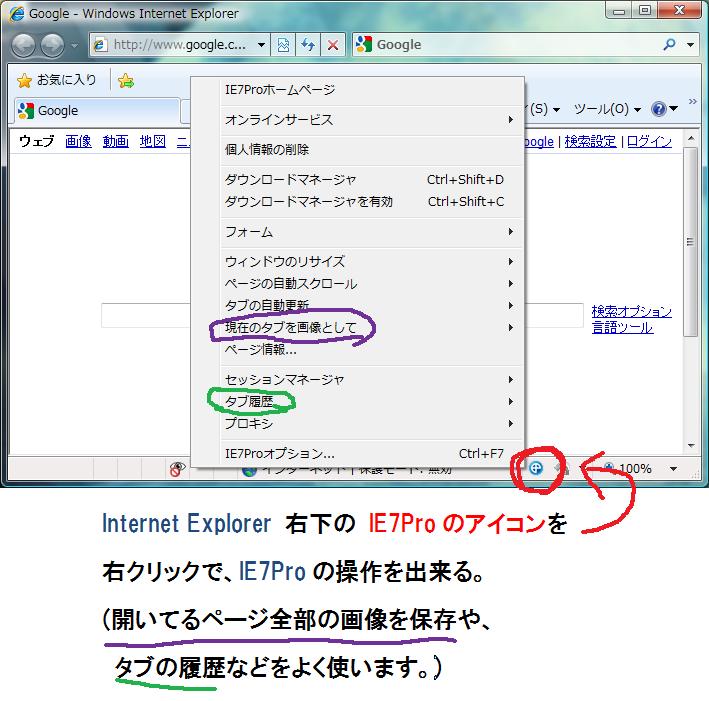Image resolution: width=709 pixels, height=701 pixels.
Task: Expand the command bar overflow chevron
Action: click(692, 101)
